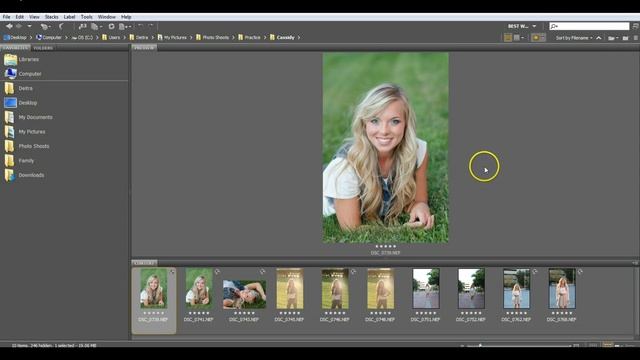Click Computer in the path bar

(49, 38)
